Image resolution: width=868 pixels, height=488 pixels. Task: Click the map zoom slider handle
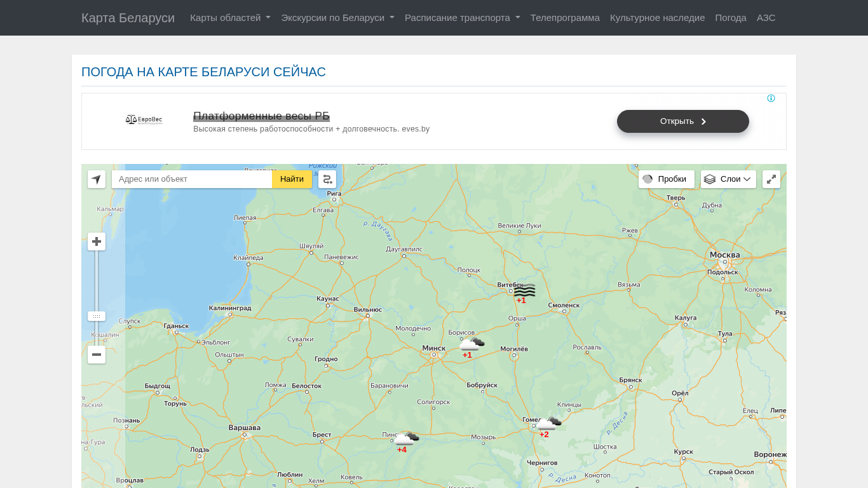(97, 316)
